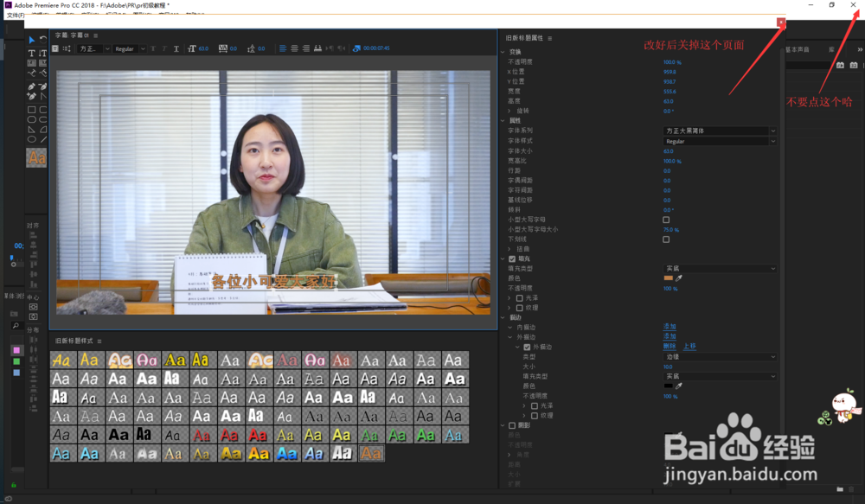
Task: Select the Wedge triangle tool
Action: point(31,130)
